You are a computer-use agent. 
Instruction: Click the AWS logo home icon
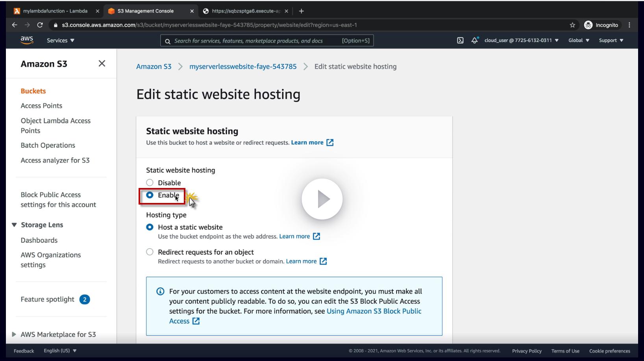(x=27, y=40)
